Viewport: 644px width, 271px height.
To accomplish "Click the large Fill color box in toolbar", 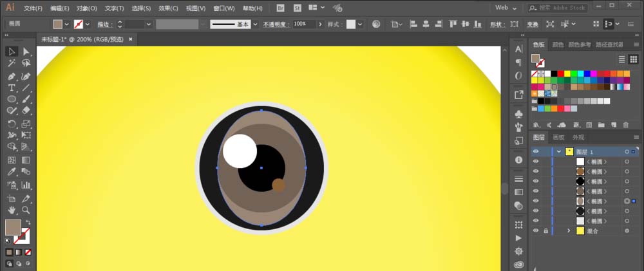I will tap(13, 227).
